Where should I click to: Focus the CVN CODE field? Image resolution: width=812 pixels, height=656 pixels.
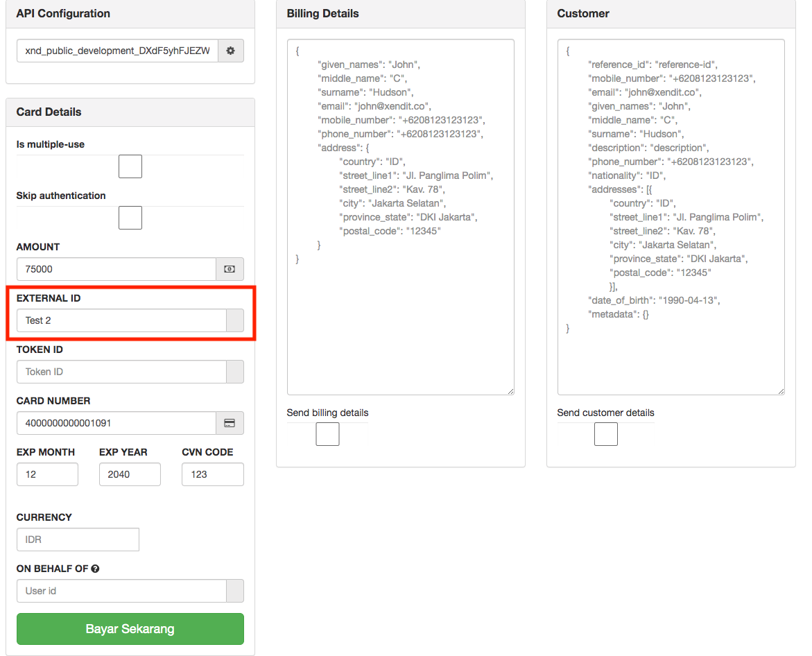(213, 474)
